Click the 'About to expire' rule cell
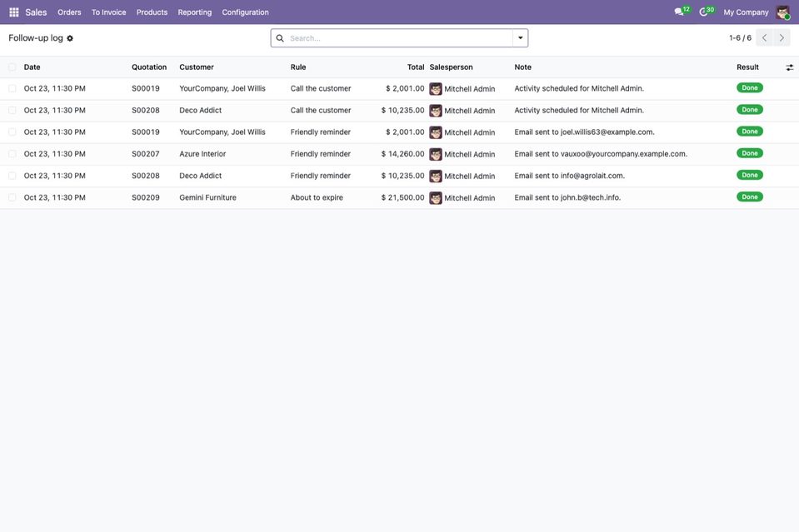This screenshot has height=532, width=799. (317, 197)
